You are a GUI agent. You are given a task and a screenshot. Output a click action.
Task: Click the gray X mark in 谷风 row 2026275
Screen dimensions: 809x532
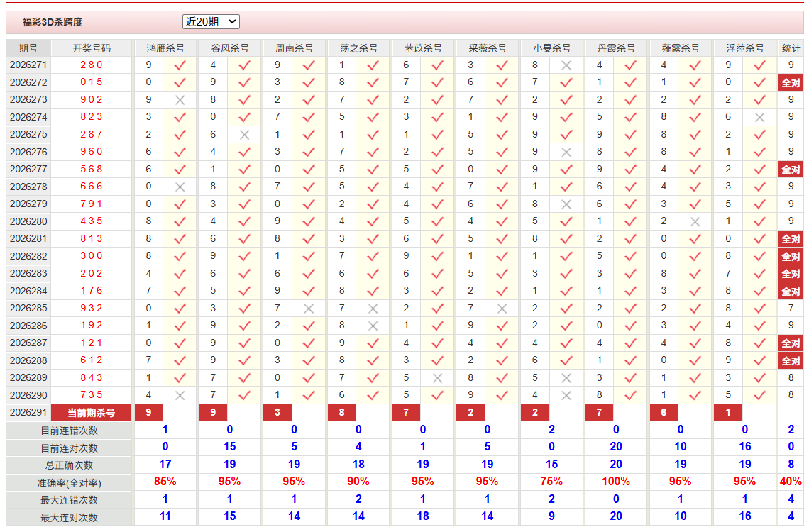coord(245,135)
